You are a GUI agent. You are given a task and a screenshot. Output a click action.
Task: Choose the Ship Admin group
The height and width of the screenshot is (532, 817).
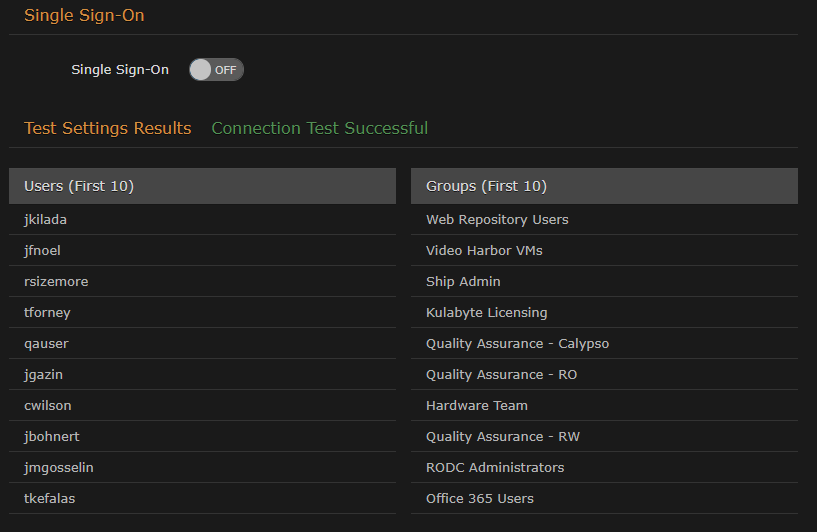[x=463, y=281]
